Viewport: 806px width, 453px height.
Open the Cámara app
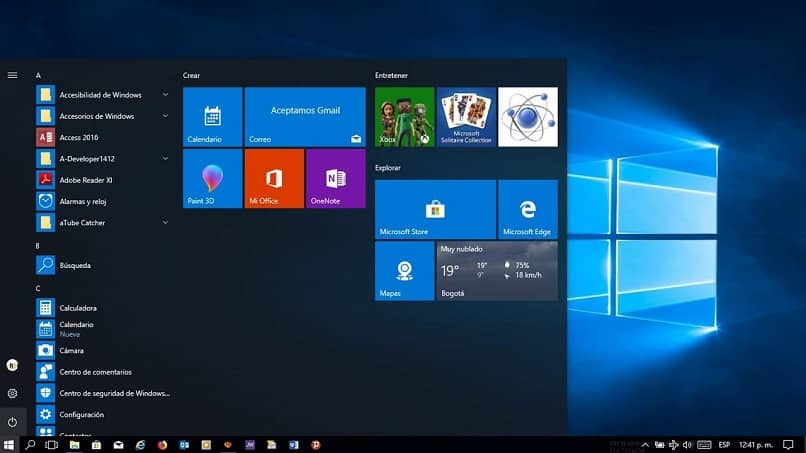103,350
